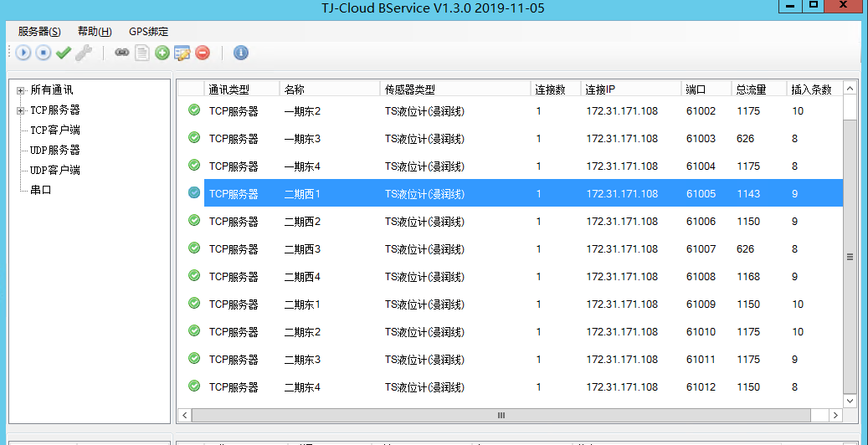Click the green checkmark toolbar icon
This screenshot has width=868, height=445.
[x=63, y=53]
